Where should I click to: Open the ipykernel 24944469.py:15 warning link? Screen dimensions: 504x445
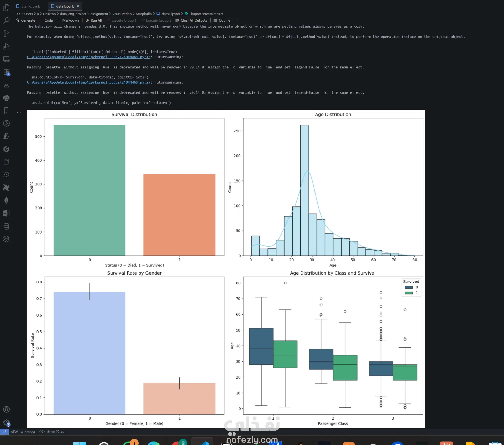point(88,57)
